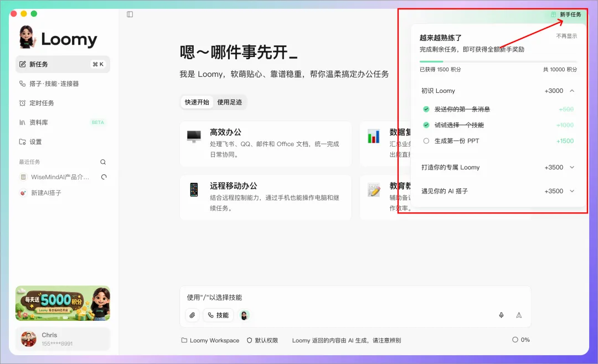Click the points progress bar
The image size is (598, 364).
click(498, 61)
